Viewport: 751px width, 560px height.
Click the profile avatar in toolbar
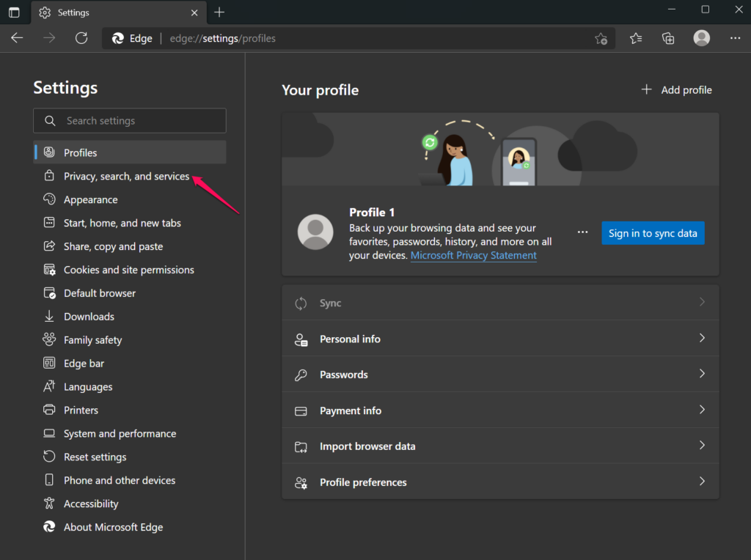(702, 38)
